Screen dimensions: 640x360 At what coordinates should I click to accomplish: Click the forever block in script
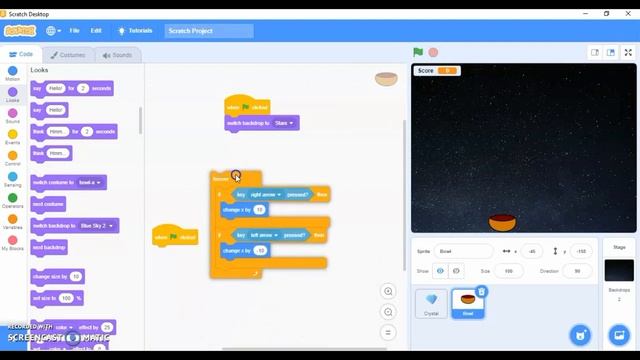click(220, 179)
